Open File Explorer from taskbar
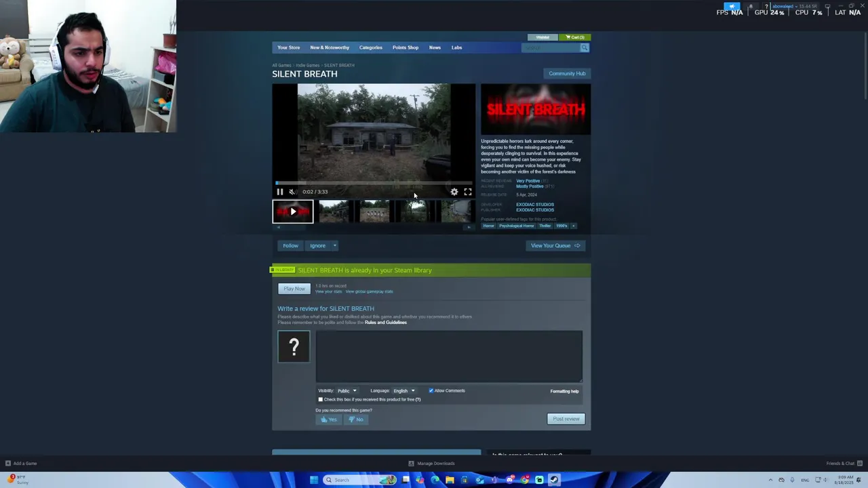Screen dimensions: 868x488 [x=450, y=480]
